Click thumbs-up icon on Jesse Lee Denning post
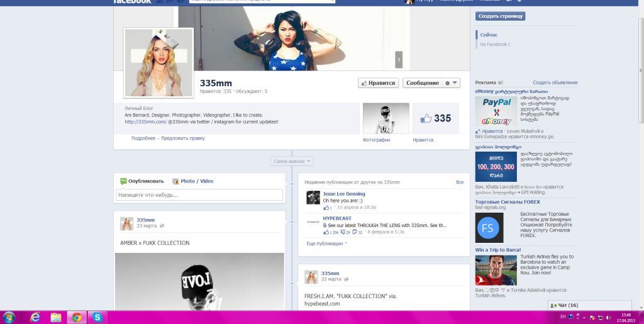644x324 pixels. pos(326,208)
